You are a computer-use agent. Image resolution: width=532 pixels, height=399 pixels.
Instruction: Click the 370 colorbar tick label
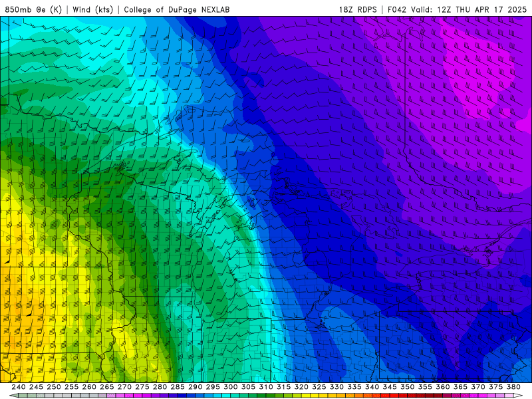[477, 387]
